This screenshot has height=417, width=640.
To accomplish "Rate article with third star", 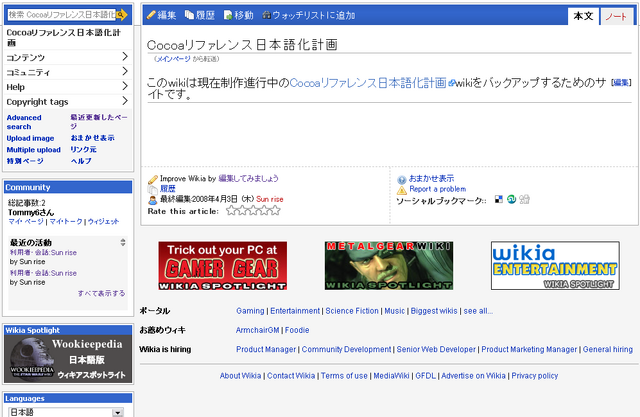I will click(x=253, y=211).
